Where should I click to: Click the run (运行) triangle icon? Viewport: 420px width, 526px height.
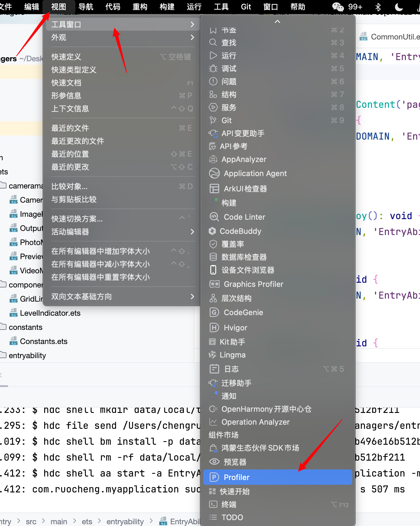213,56
